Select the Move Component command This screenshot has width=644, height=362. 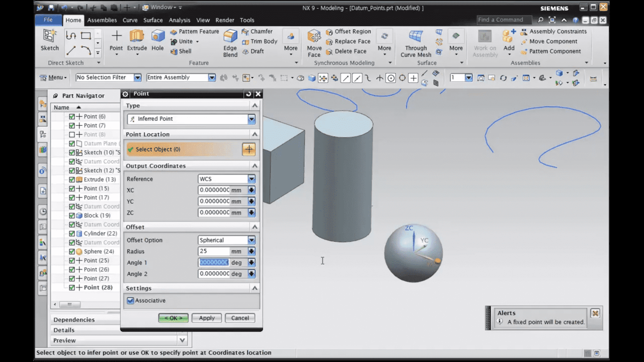548,41
